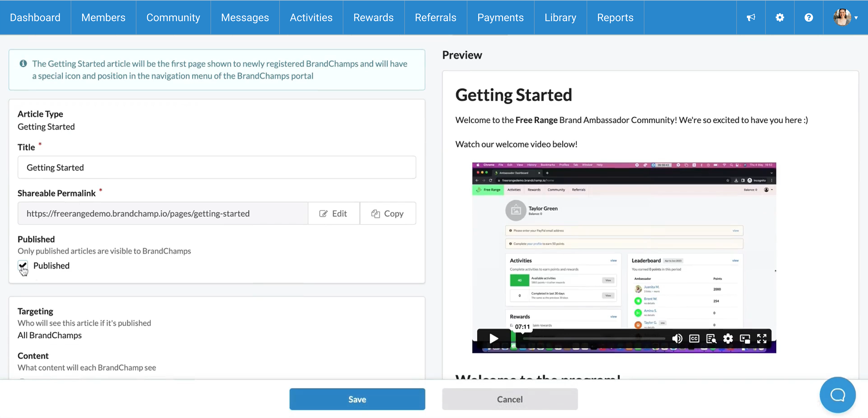Screen dimensions: 868x418
Task: Play the welcome video
Action: [x=494, y=339]
